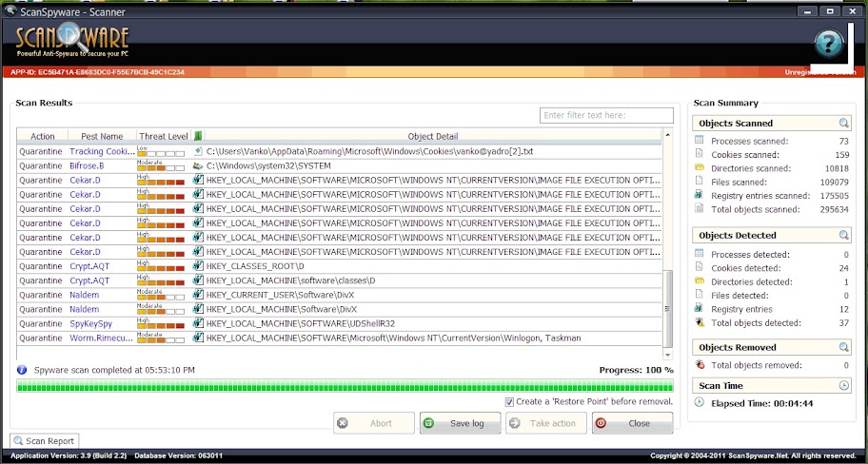Open Quarantine action for HKEY_CURRENT_USER DivX row

[x=40, y=295]
